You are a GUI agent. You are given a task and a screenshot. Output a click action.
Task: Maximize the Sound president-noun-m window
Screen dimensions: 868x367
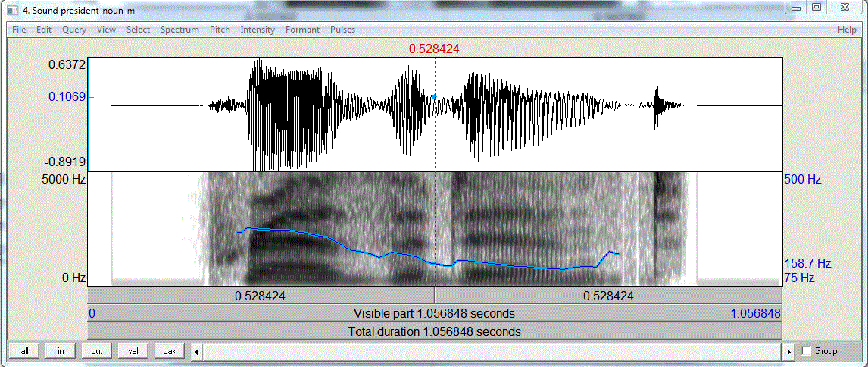816,8
